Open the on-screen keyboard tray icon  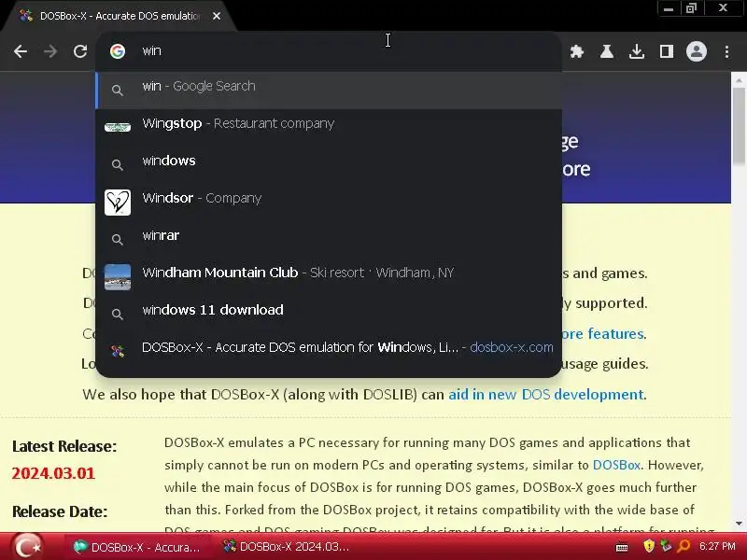click(x=622, y=547)
